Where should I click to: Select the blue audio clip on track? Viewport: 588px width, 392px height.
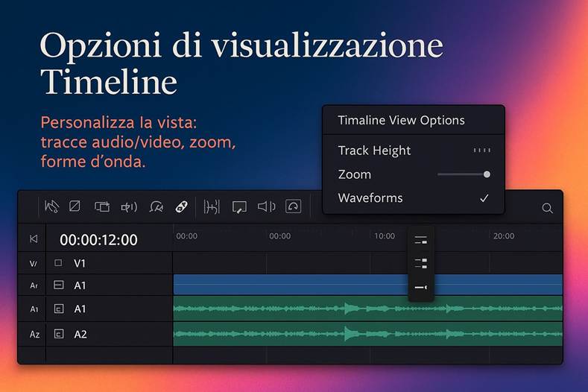coord(368,285)
